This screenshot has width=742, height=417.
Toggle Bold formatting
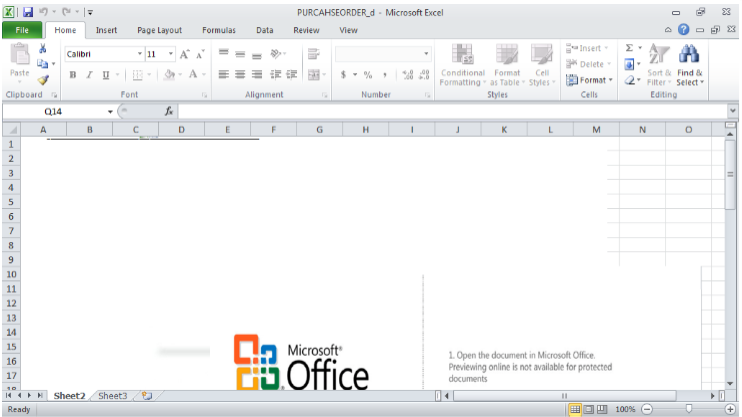(x=73, y=74)
